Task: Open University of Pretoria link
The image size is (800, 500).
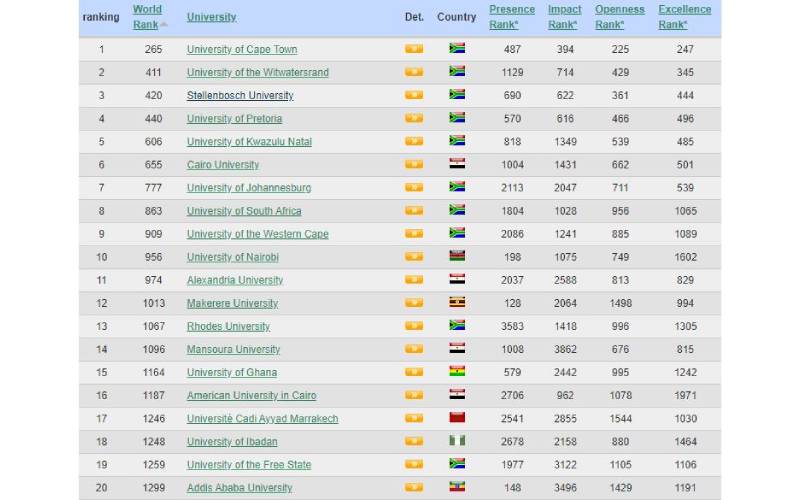Action: point(234,118)
